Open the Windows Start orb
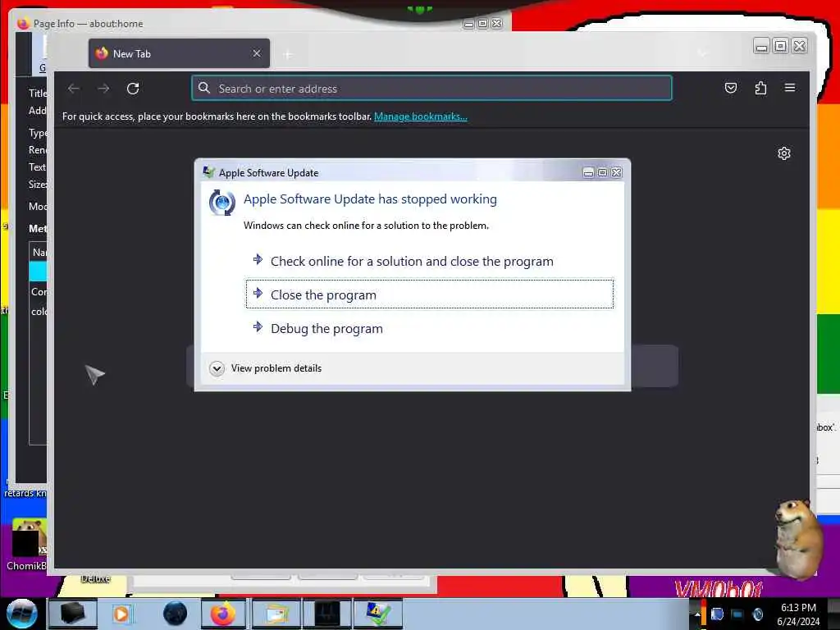Viewport: 840px width, 630px height. (x=21, y=614)
